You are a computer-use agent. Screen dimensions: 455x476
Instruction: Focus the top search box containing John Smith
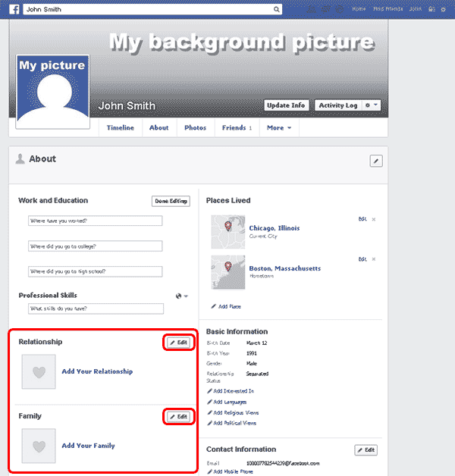[152, 9]
